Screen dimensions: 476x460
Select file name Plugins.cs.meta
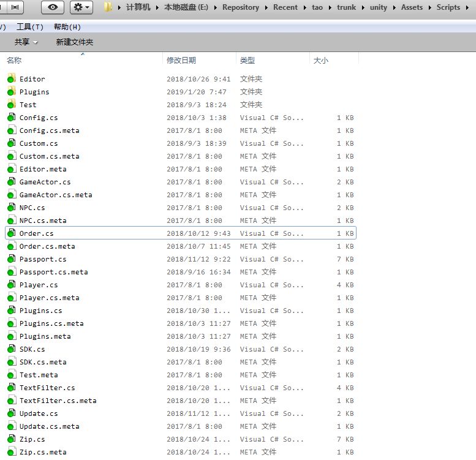point(51,324)
